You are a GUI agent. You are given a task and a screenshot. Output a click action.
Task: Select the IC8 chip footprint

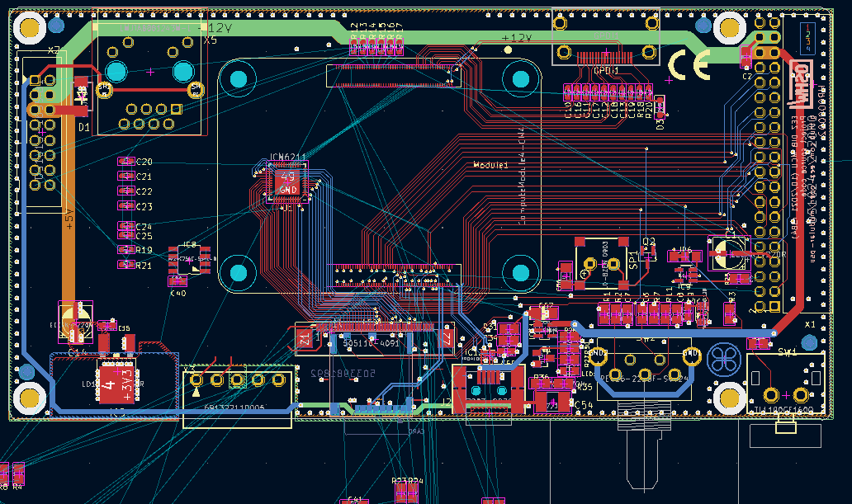pos(189,258)
